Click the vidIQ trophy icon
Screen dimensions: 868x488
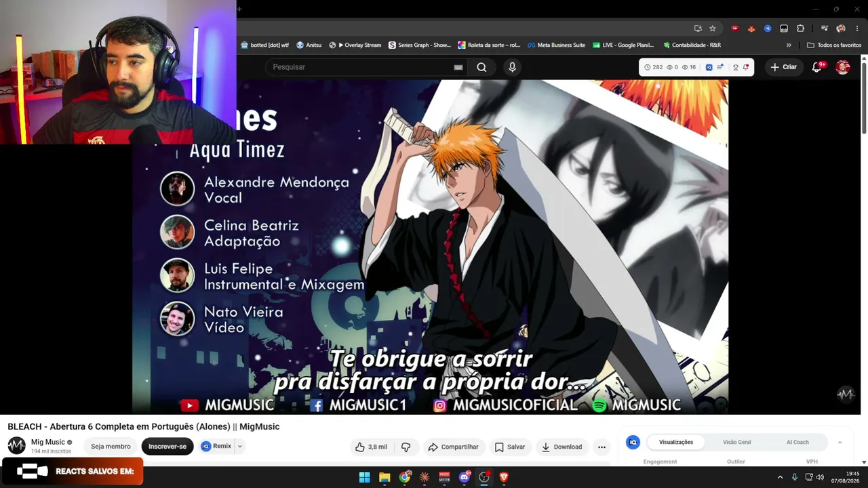click(736, 67)
